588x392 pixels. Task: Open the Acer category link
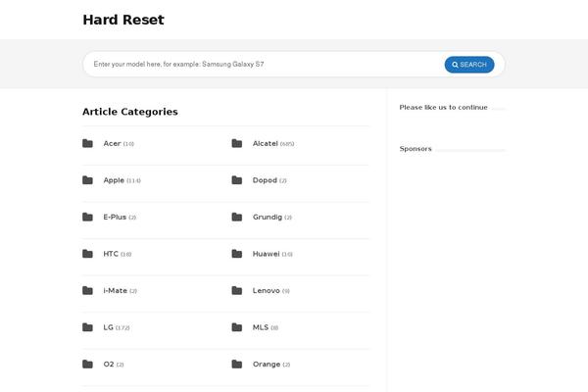(112, 143)
